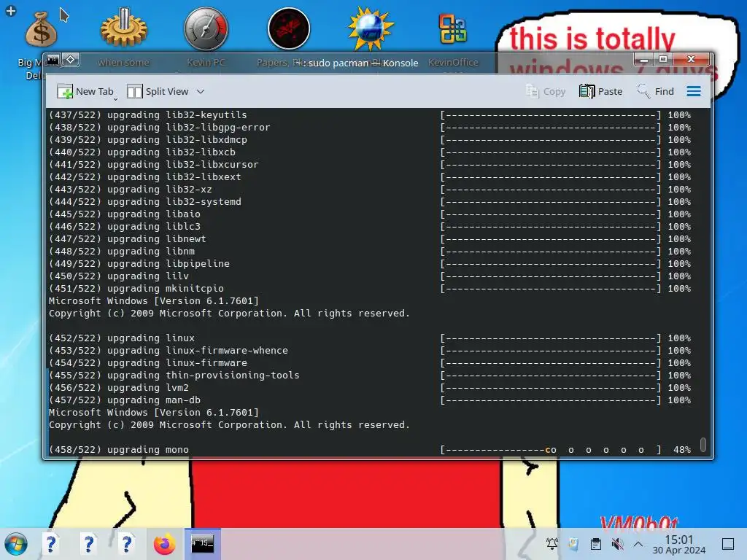Click the diamond pin button in the Konsole title bar
The height and width of the screenshot is (560, 747).
click(71, 60)
